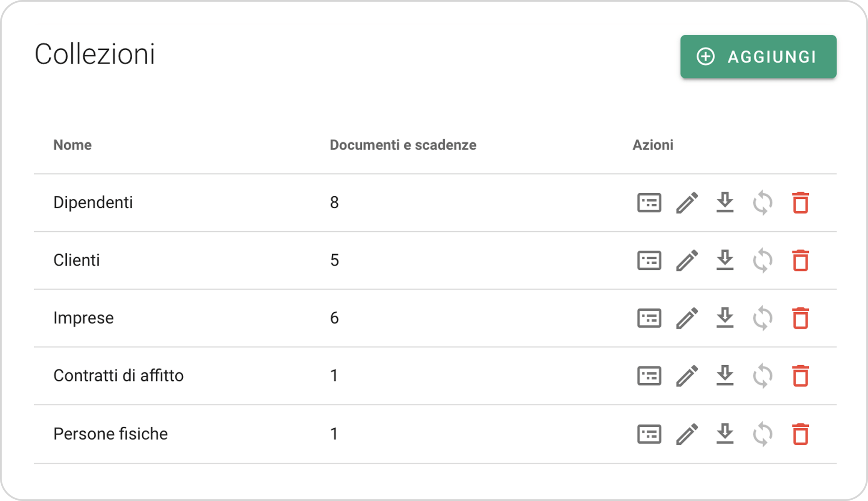Viewport: 868px width, 501px height.
Task: Delete the Dipendenti collection
Action: (800, 203)
